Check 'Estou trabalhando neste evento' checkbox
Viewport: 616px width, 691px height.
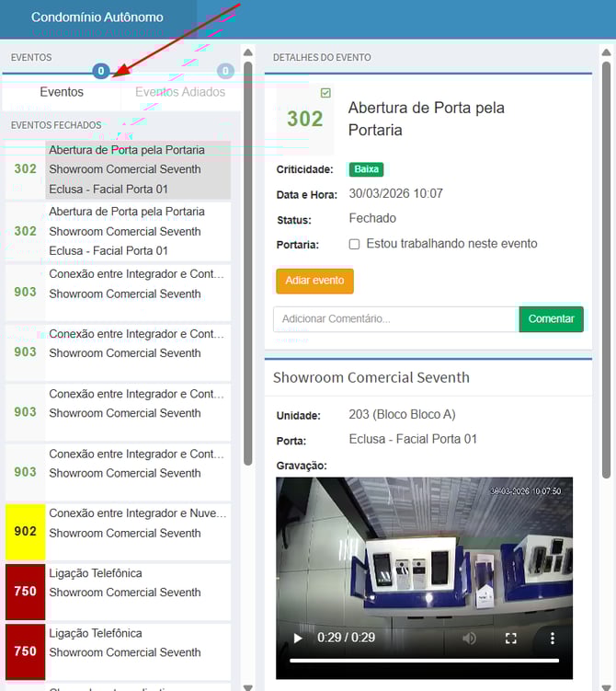354,245
